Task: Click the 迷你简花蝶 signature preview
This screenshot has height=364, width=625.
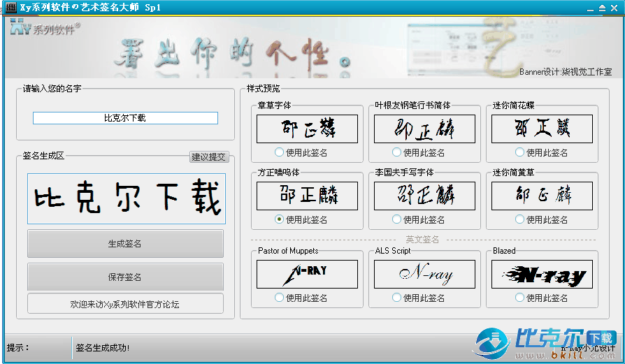Action: [542, 129]
